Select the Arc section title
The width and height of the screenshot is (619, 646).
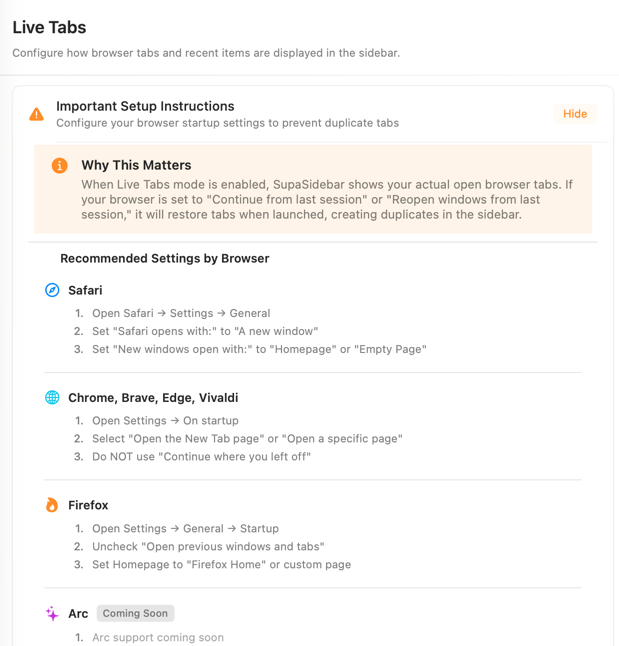pos(78,613)
